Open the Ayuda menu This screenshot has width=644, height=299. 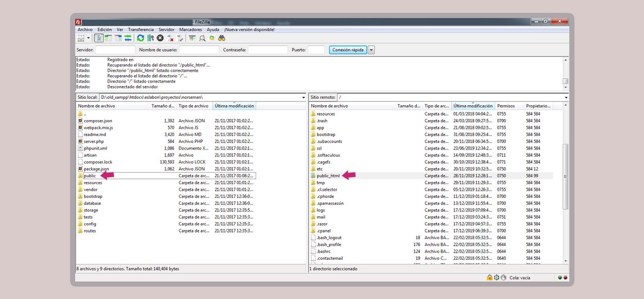tap(213, 29)
